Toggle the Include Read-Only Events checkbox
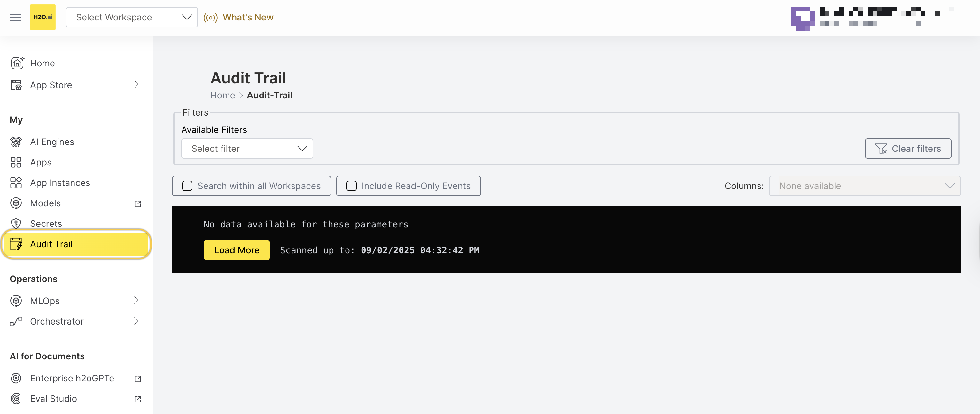 [352, 186]
